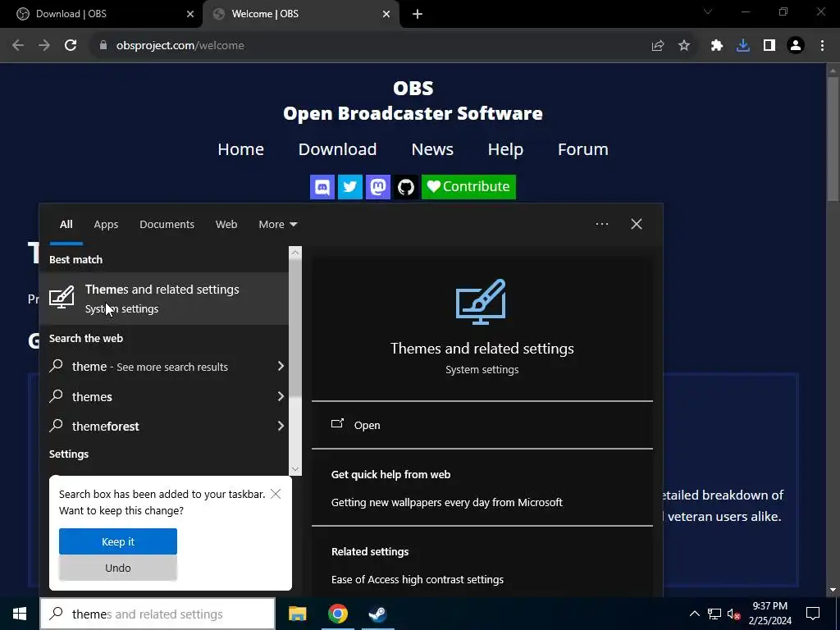The height and width of the screenshot is (630, 840).
Task: Click the large Themes icon in preview
Action: click(x=481, y=302)
